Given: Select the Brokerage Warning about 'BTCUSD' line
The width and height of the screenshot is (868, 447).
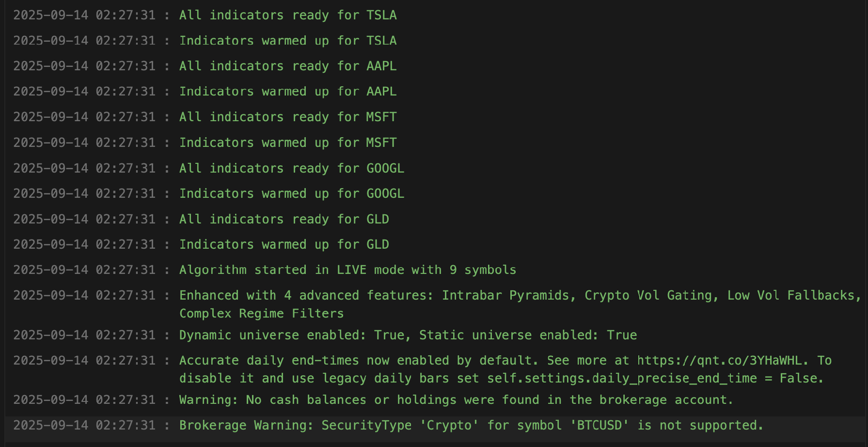Looking at the screenshot, I should click(x=471, y=426).
